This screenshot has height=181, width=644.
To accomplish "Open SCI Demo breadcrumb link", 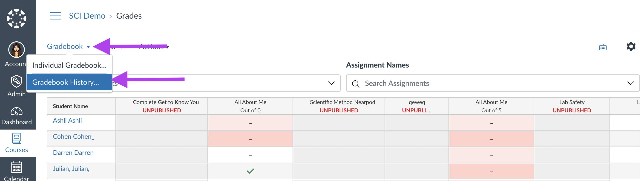I will 87,16.
